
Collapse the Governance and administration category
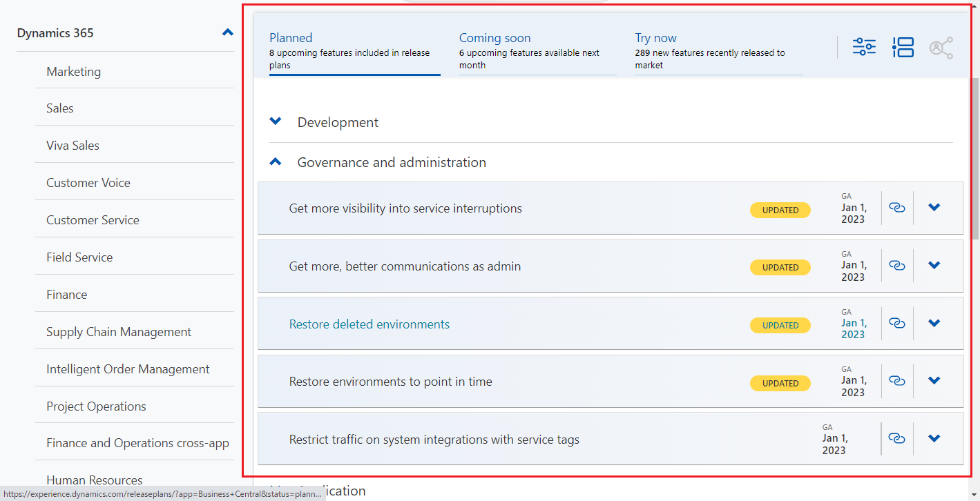click(275, 161)
